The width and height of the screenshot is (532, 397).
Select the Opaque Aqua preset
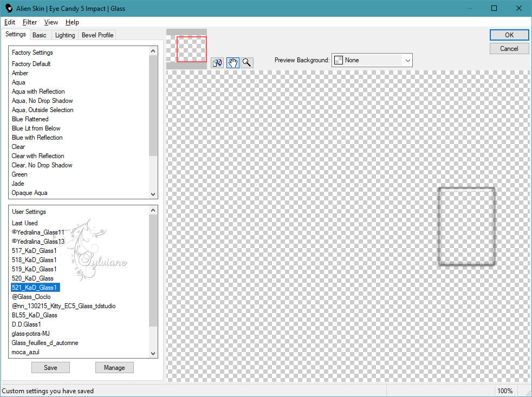(x=29, y=193)
